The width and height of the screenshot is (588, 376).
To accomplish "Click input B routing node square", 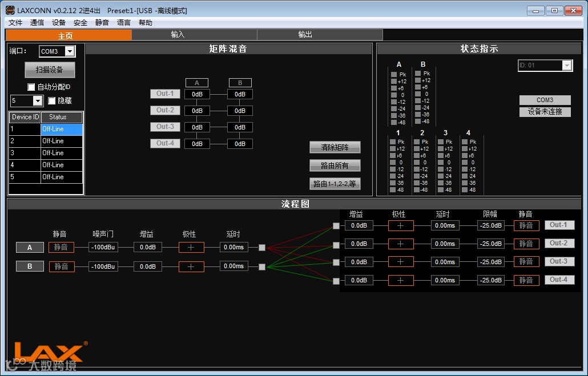I will coord(262,267).
